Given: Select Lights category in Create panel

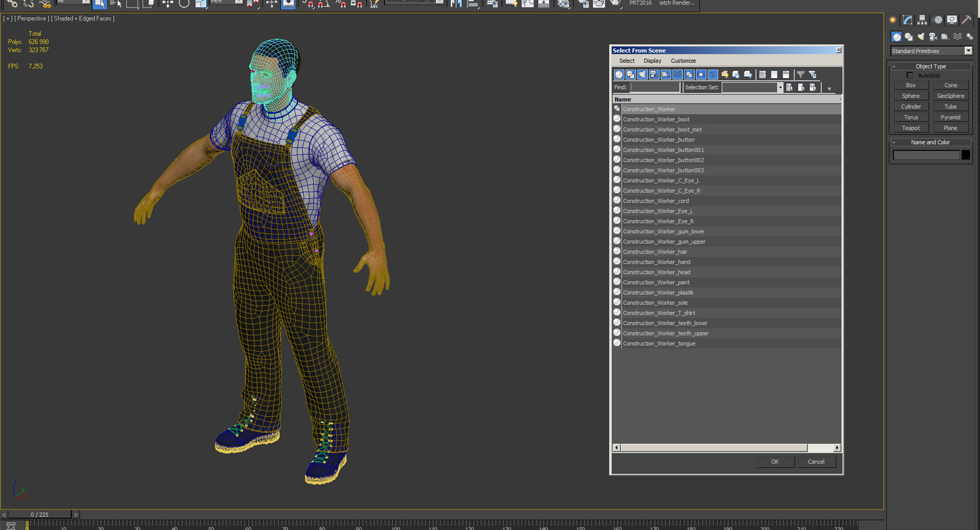Looking at the screenshot, I should point(921,37).
